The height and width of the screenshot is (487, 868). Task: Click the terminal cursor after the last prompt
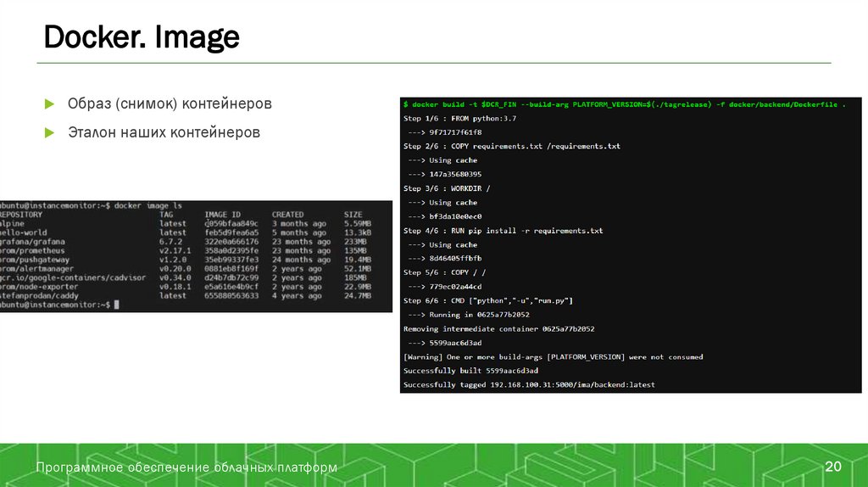click(x=117, y=305)
